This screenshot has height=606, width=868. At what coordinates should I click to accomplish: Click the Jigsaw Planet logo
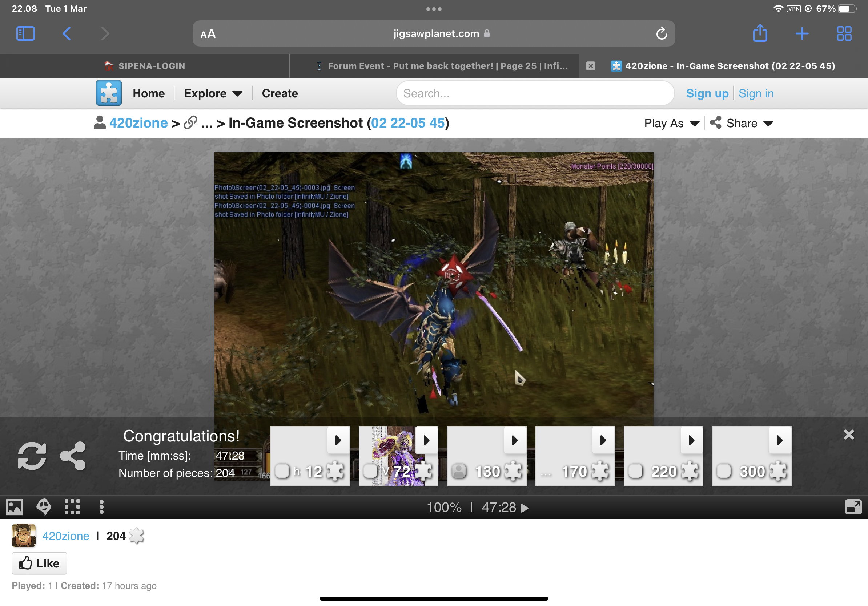click(109, 93)
